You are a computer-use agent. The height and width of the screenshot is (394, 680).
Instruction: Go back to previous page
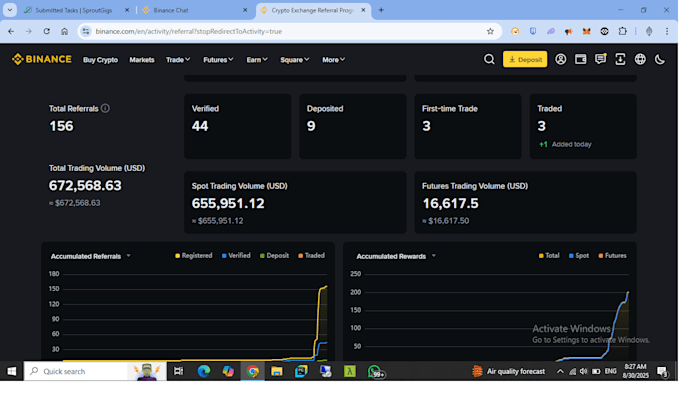tap(11, 31)
